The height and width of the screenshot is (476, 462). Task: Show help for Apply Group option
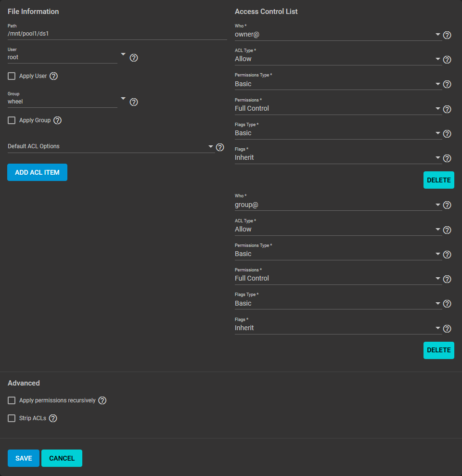click(57, 120)
